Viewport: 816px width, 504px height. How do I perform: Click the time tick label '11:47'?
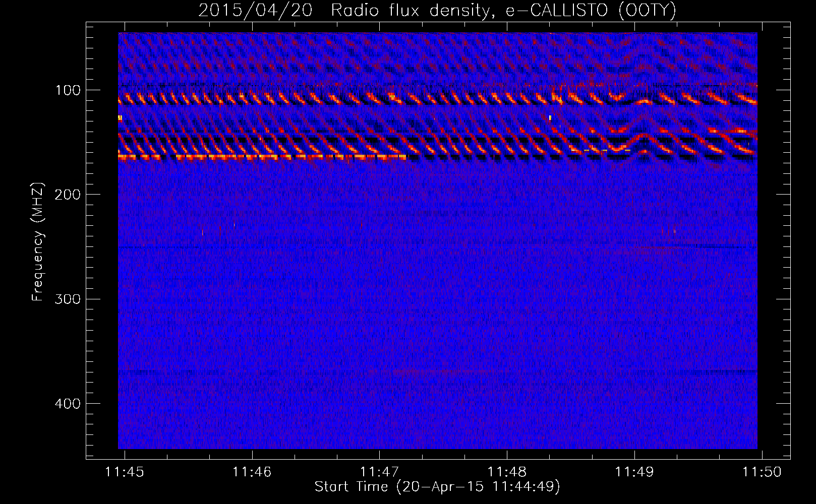point(379,472)
